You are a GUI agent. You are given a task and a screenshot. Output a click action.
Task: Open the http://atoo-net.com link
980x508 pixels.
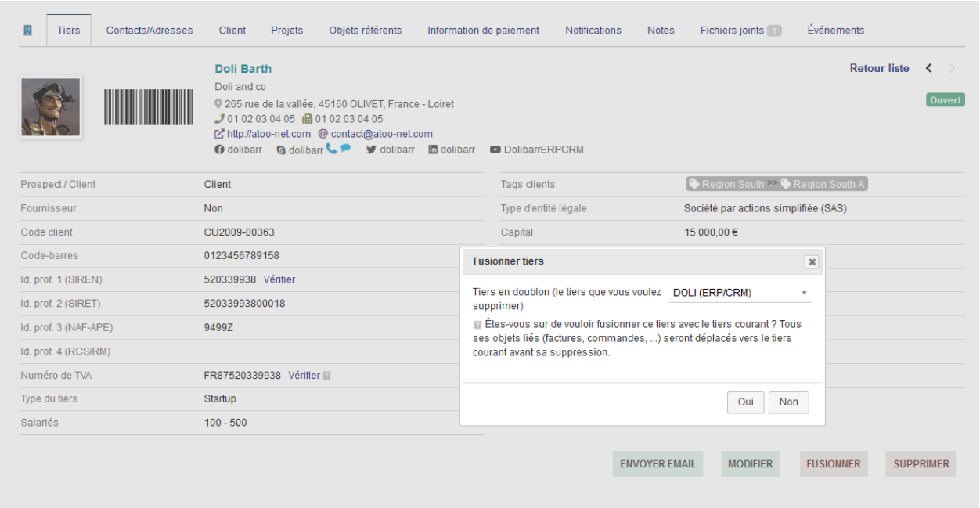coord(268,134)
